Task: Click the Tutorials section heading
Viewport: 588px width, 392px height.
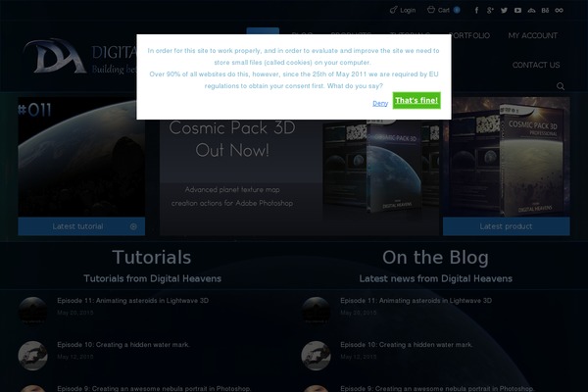Action: click(x=152, y=258)
